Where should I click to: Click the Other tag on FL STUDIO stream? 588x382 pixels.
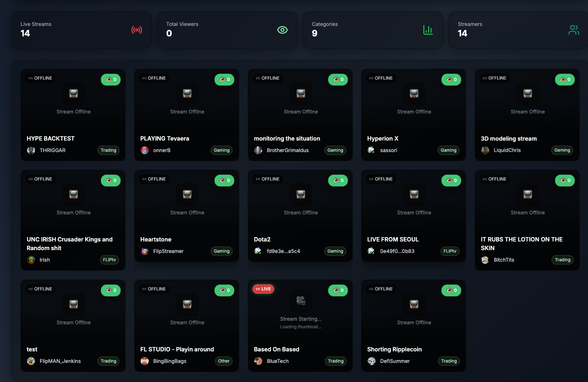click(x=224, y=361)
